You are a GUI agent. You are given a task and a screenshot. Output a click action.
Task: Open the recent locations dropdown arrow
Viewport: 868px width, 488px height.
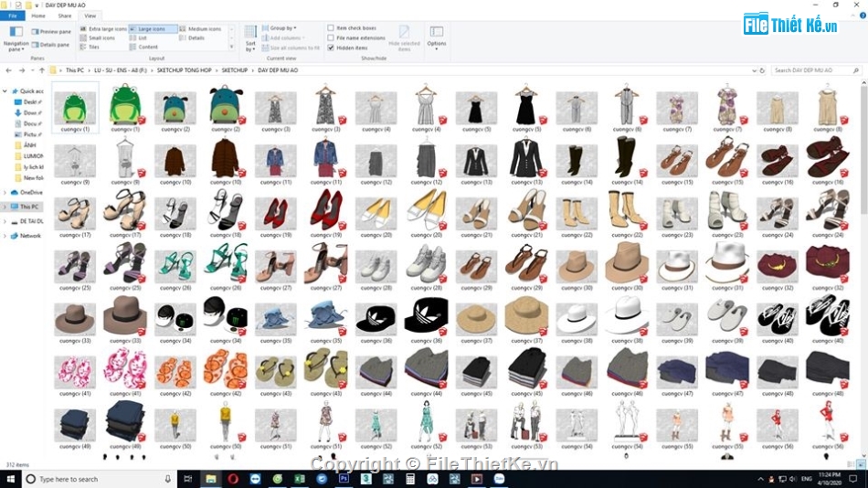(32, 70)
